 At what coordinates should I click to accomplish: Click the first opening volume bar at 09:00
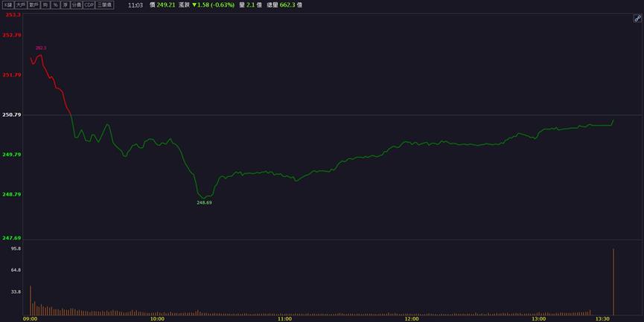[x=31, y=300]
